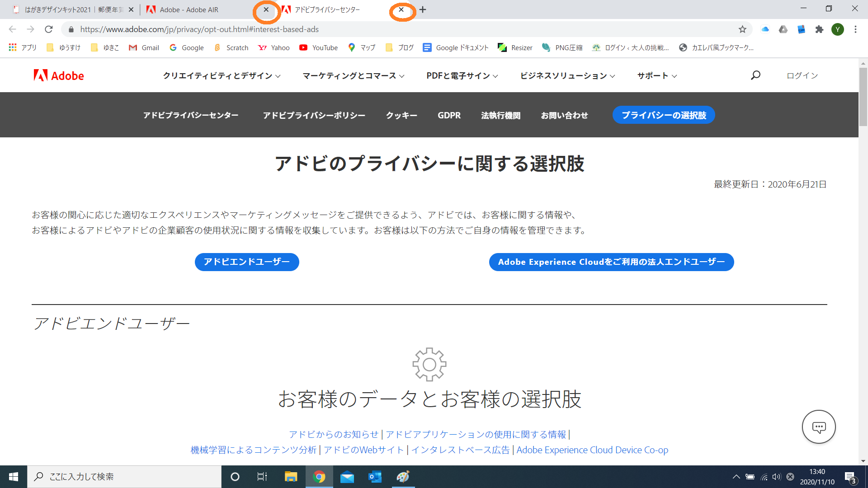Bookmark this page with the star icon
The image size is (868, 488).
tap(742, 29)
